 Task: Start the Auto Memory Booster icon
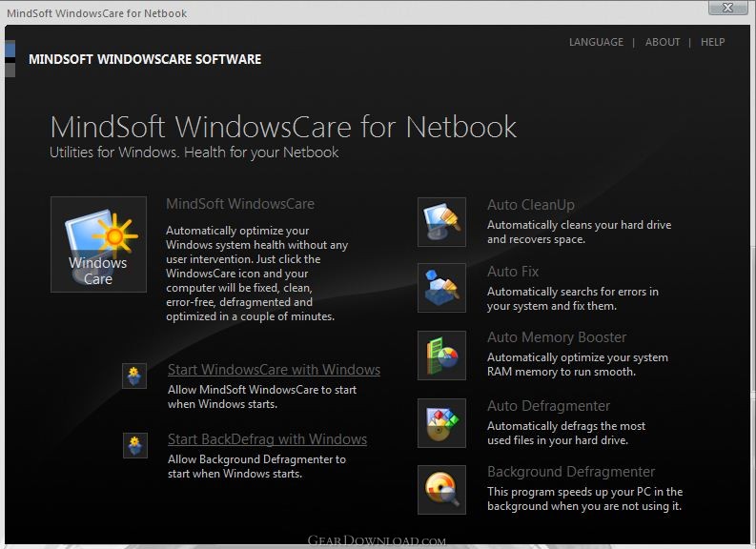(x=441, y=356)
